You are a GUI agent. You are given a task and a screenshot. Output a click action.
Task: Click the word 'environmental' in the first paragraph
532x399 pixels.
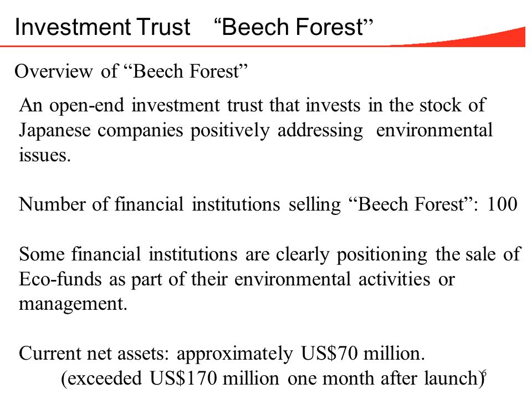tap(434, 130)
